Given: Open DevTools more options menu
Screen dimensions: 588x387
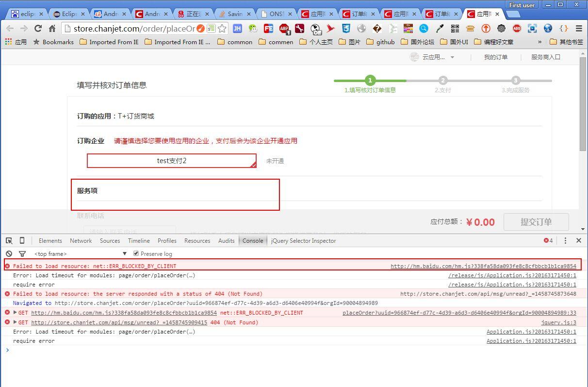Looking at the screenshot, I should [x=565, y=240].
